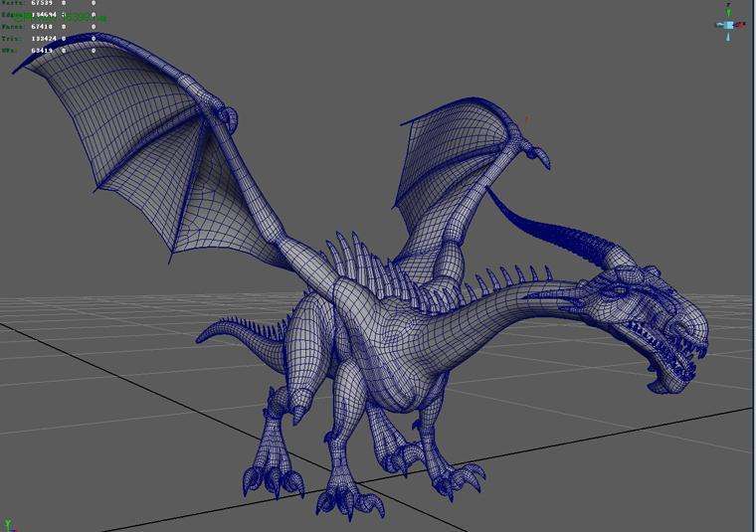Select the dragon's spiked tail

click(x=239, y=333)
